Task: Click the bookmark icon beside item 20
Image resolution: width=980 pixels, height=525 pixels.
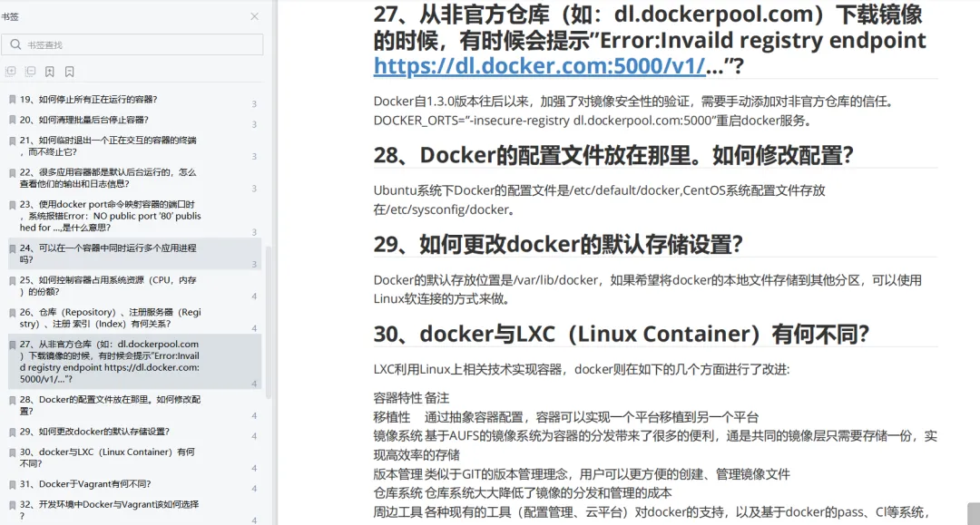Action: (x=13, y=120)
